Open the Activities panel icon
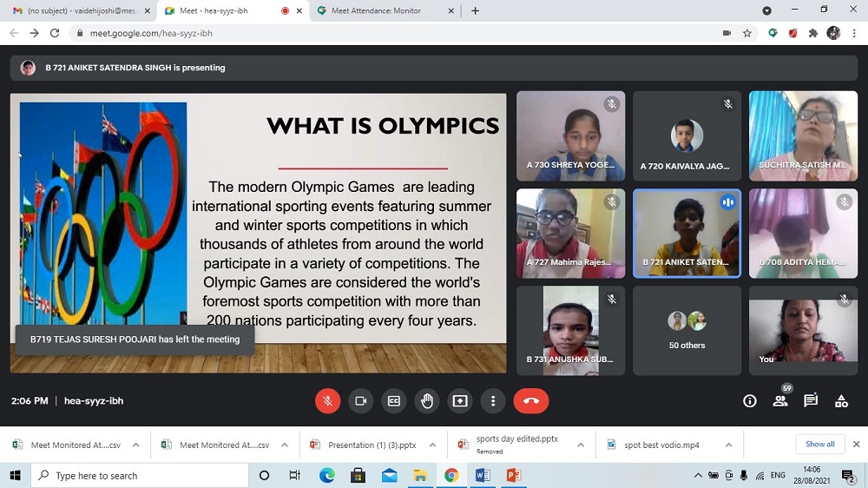The image size is (868, 488). pos(841,401)
